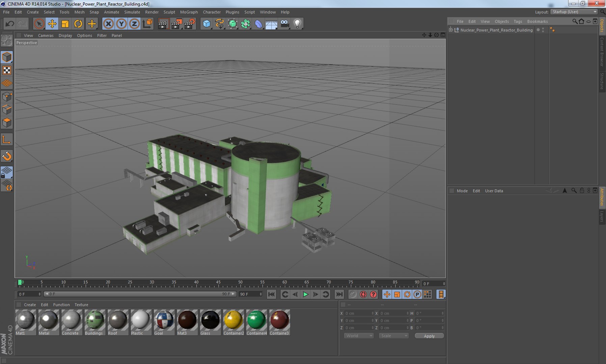606x364 pixels.
Task: Click the timeline preview range slider
Action: point(140,294)
